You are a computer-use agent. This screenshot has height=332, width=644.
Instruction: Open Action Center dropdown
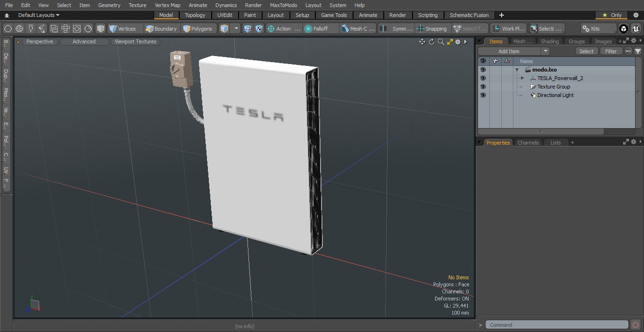click(x=284, y=29)
